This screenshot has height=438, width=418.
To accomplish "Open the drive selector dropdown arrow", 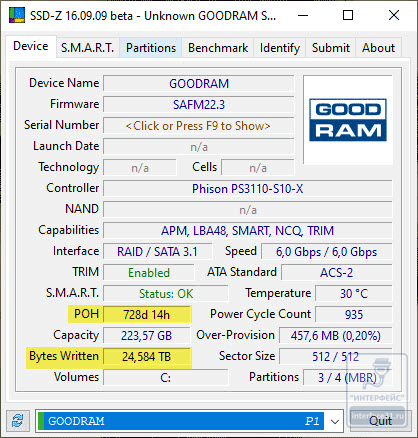I will click(x=335, y=421).
